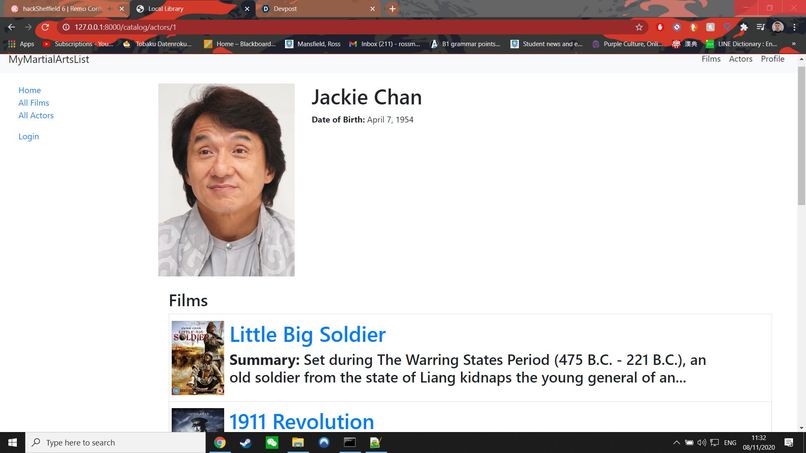Open Steam from the taskbar
806x453 pixels.
(x=246, y=442)
